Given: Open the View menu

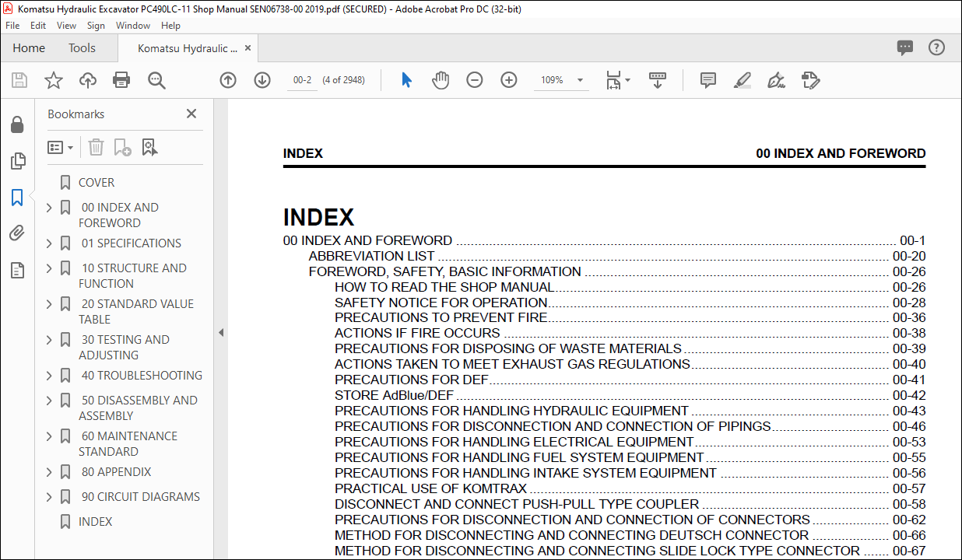Looking at the screenshot, I should (66, 26).
